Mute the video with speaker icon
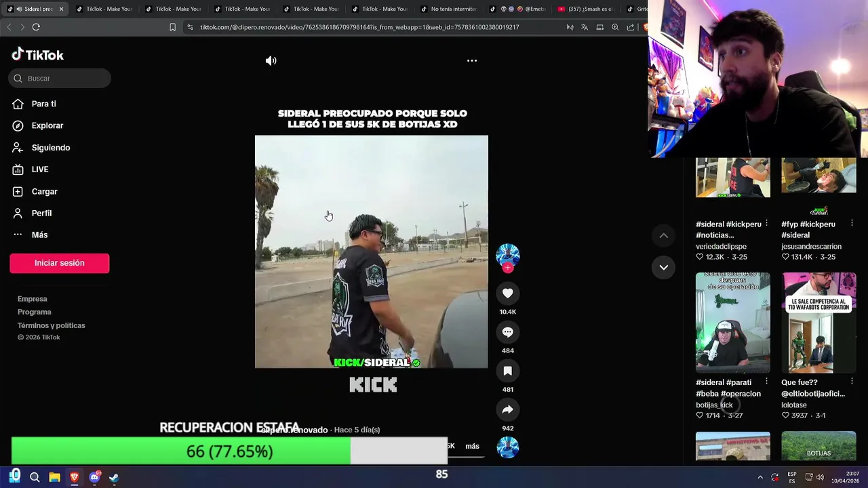The height and width of the screenshot is (488, 868). pos(271,61)
